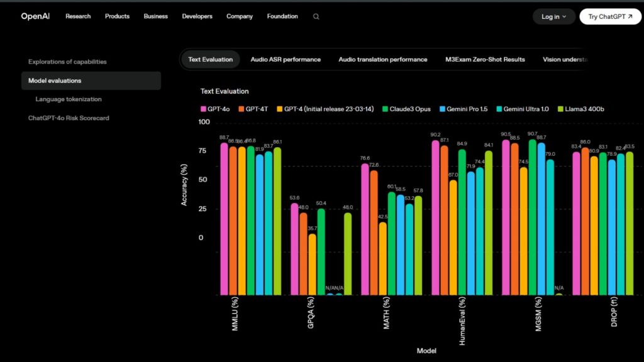Expand the Log in dropdown

point(553,17)
